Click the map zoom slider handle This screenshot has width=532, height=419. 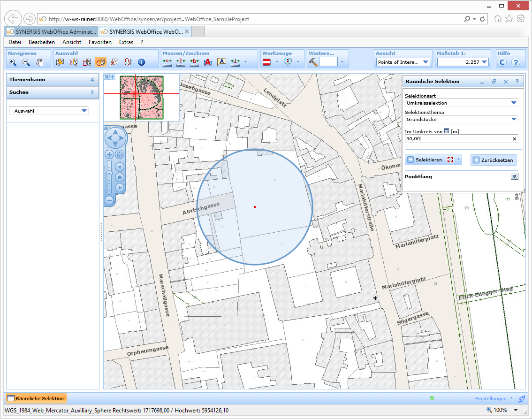pyautogui.click(x=109, y=174)
